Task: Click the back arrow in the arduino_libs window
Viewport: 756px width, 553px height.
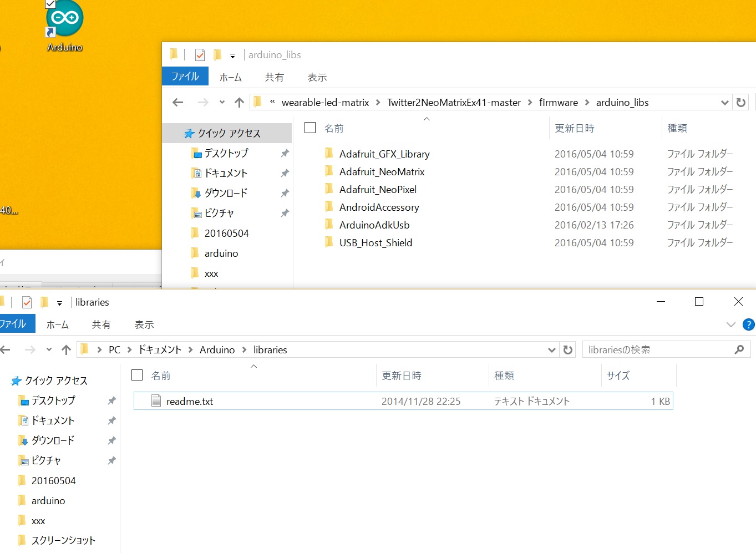Action: click(x=178, y=103)
